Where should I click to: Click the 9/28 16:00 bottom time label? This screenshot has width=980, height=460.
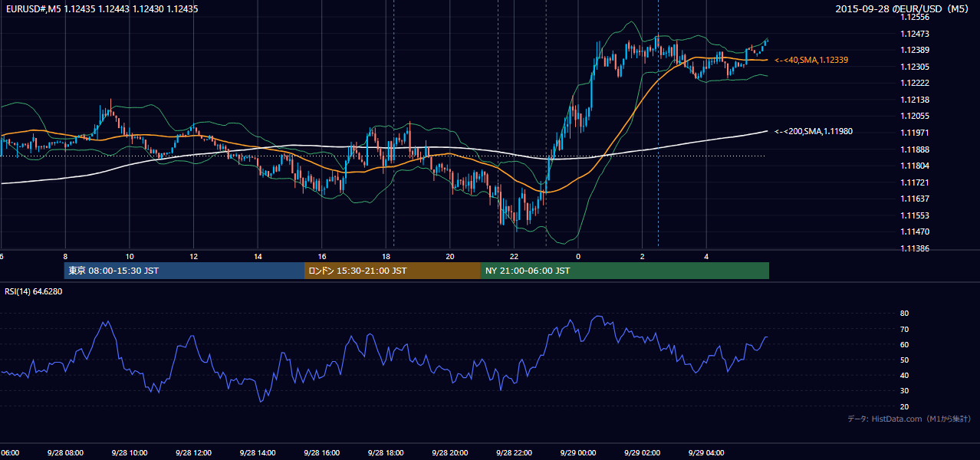[x=321, y=452]
